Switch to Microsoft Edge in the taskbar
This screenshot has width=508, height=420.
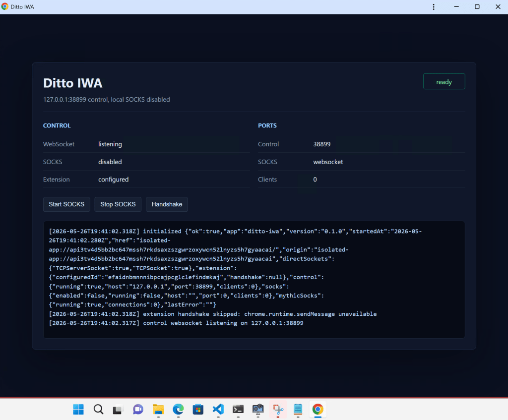click(178, 409)
